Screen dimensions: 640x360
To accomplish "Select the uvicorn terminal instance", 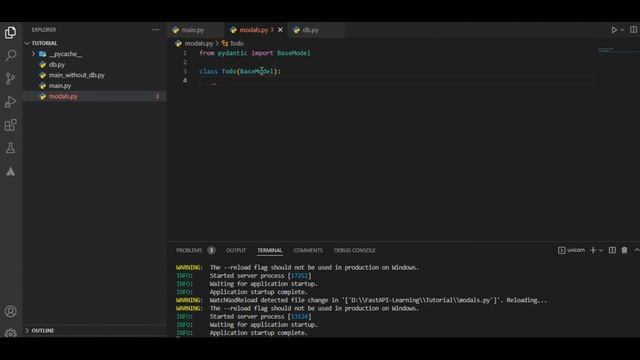I will point(571,250).
